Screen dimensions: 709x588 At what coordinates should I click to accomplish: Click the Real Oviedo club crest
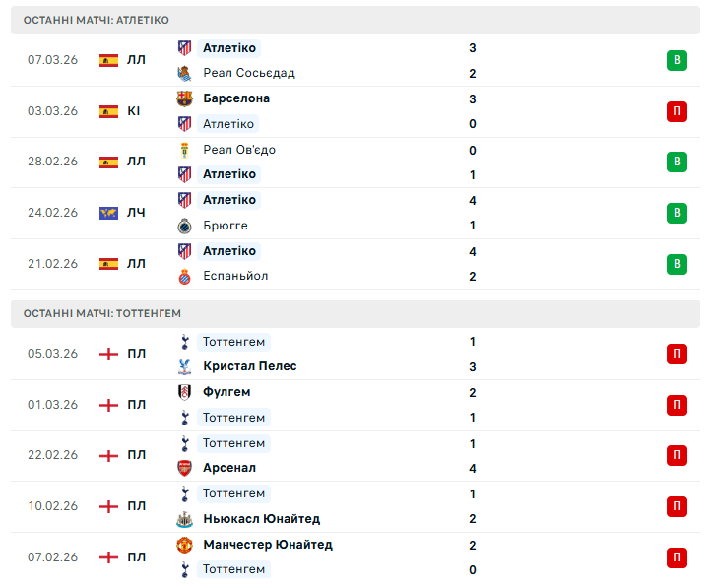pyautogui.click(x=184, y=150)
